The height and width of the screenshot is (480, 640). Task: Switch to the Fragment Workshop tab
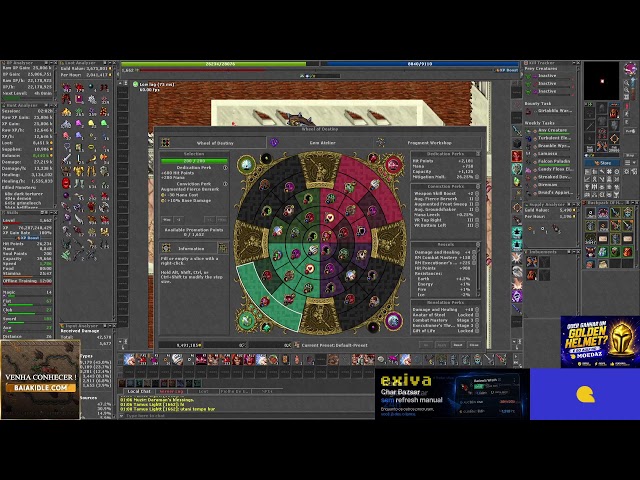click(x=428, y=142)
